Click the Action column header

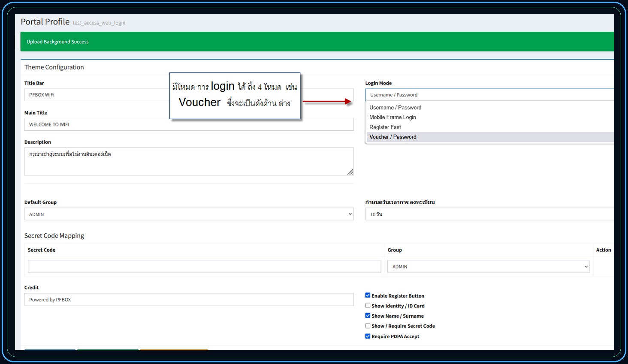(x=604, y=250)
